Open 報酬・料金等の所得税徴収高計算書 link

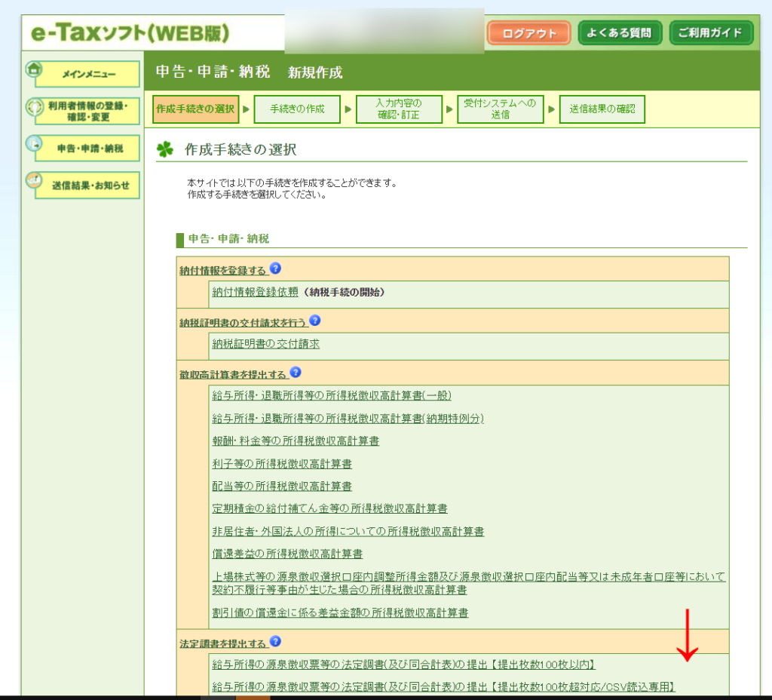tap(296, 441)
